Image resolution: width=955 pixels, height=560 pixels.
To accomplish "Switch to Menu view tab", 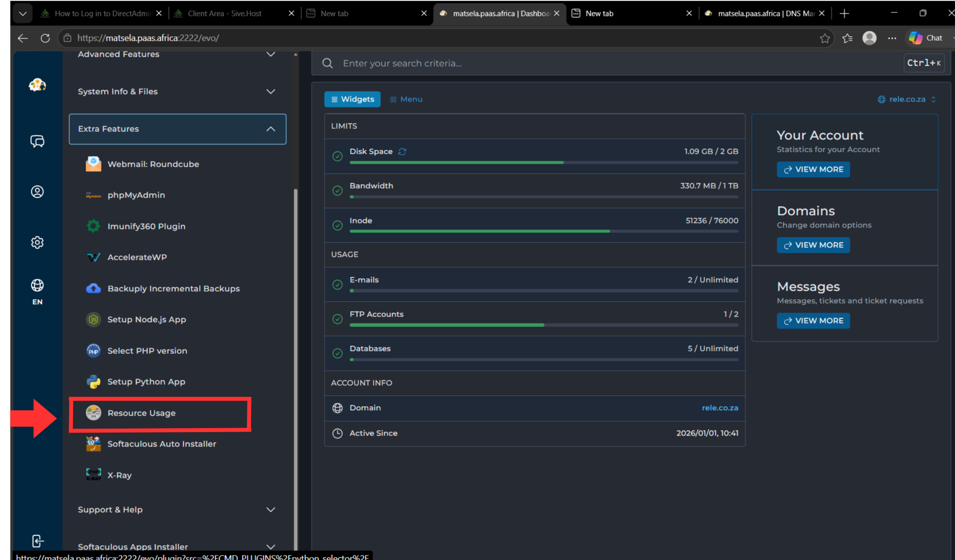I will click(x=406, y=99).
